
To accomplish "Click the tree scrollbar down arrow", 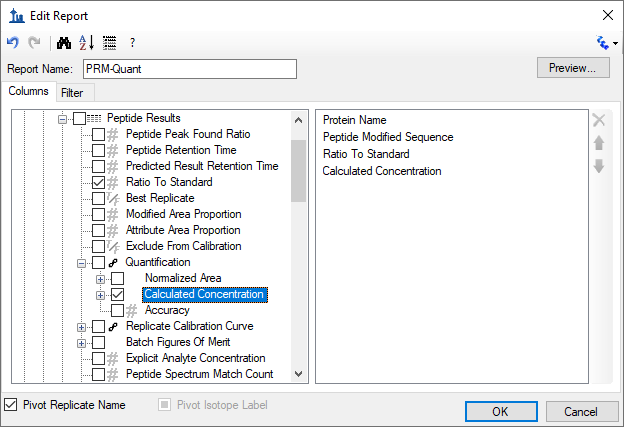I will tap(298, 374).
